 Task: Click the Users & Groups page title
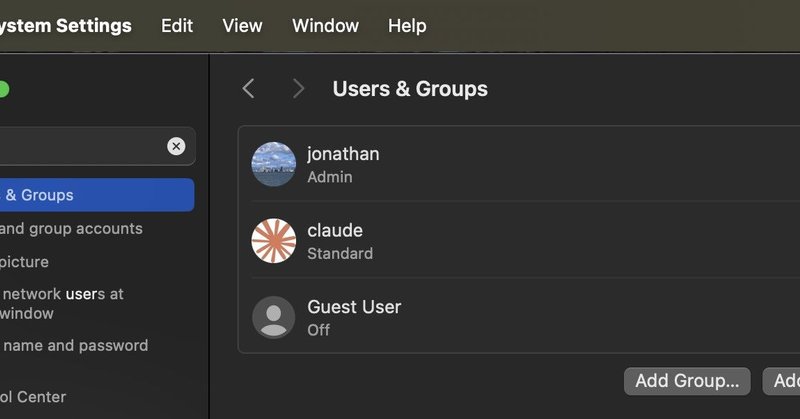410,89
